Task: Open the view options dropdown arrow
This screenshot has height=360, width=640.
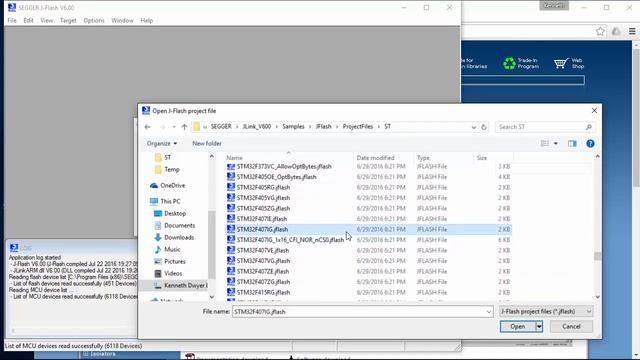Action: point(556,144)
